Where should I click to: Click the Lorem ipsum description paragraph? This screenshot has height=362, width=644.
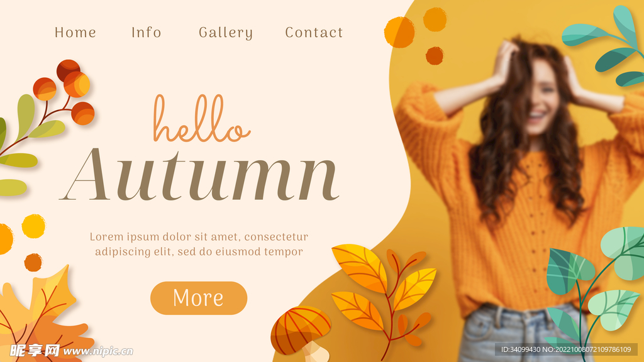tap(199, 244)
